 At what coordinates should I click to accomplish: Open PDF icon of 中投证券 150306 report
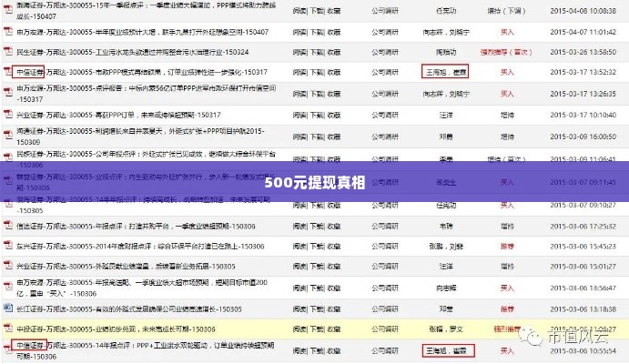tap(8, 329)
